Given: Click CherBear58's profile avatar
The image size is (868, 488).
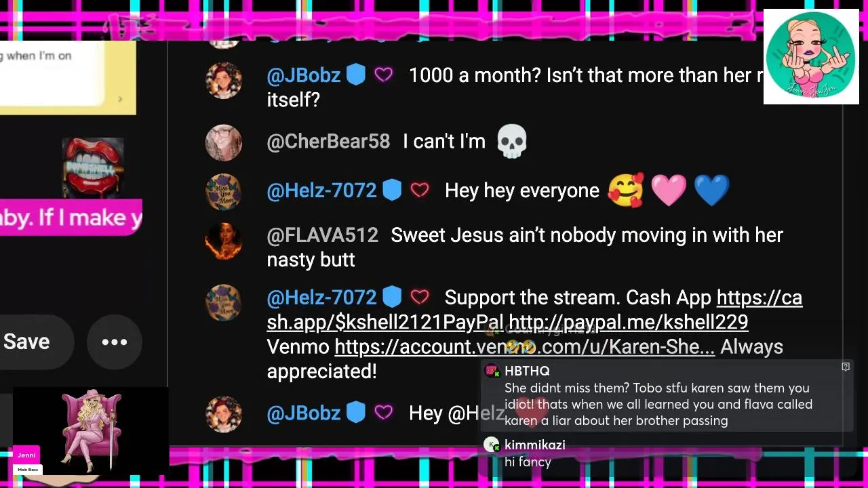Looking at the screenshot, I should click(x=223, y=142).
